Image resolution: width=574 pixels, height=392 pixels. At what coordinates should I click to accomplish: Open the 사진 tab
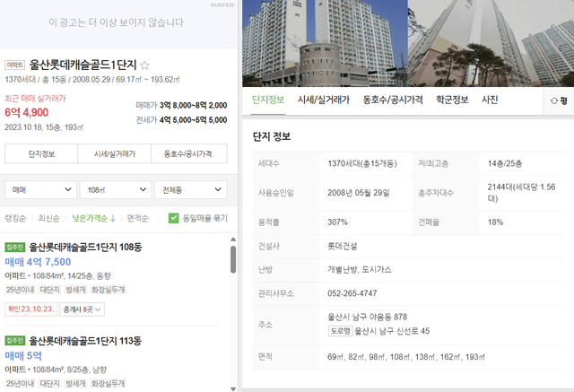point(490,100)
